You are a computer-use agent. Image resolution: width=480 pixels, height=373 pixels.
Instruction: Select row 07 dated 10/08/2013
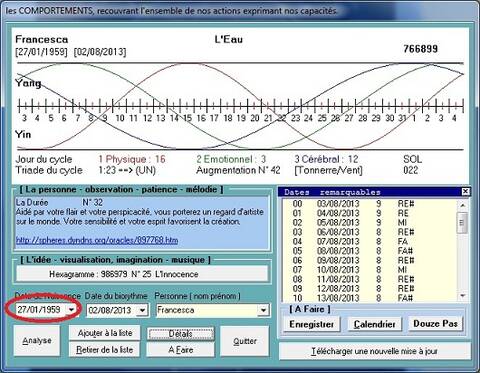(369, 269)
